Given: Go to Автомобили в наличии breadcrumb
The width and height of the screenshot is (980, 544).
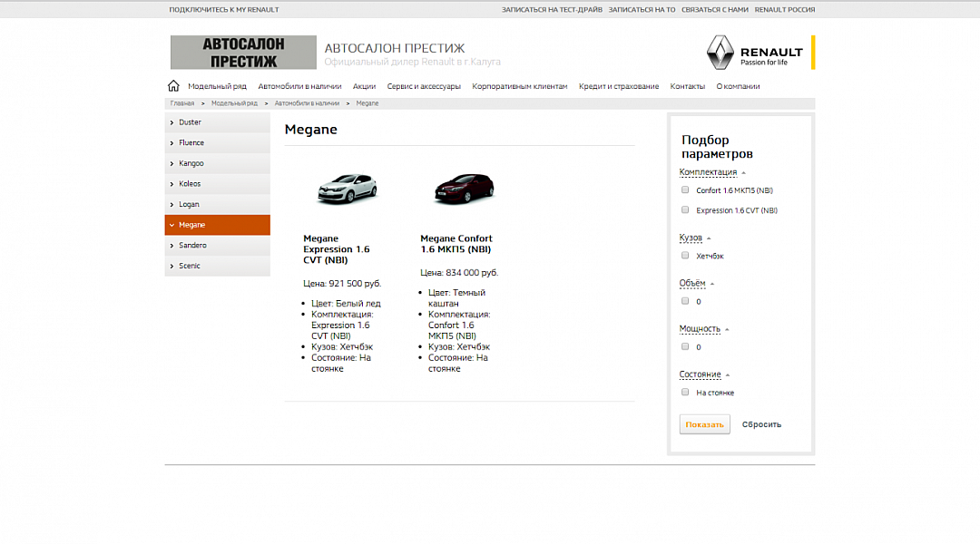Looking at the screenshot, I should click(307, 103).
